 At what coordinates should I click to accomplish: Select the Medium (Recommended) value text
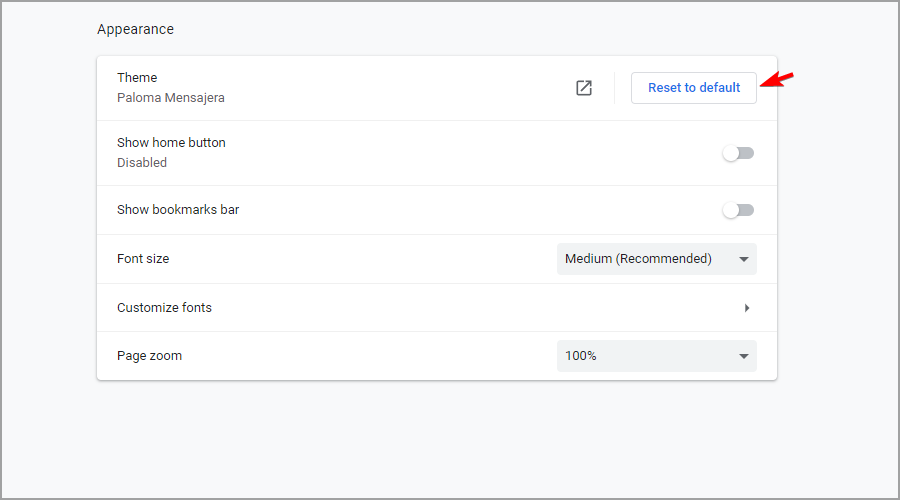point(638,259)
